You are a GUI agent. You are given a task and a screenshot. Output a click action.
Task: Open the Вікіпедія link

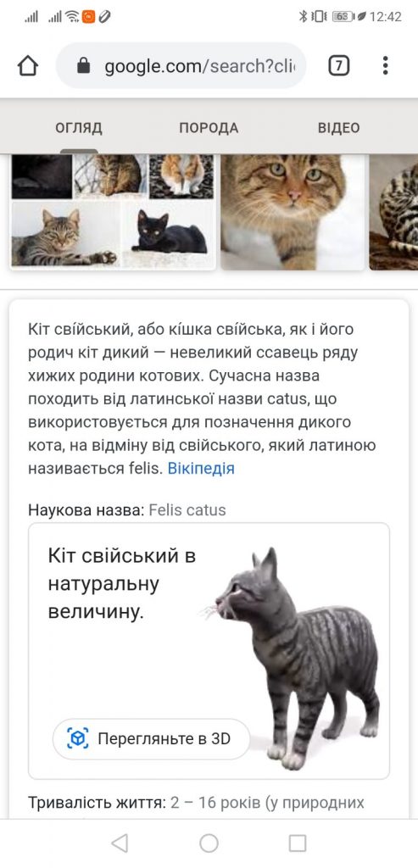click(201, 468)
